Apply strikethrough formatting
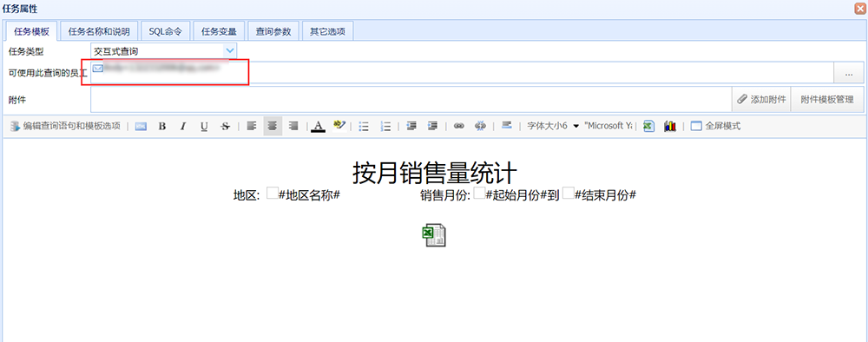Viewport: 868px width, 342px height. pos(225,126)
